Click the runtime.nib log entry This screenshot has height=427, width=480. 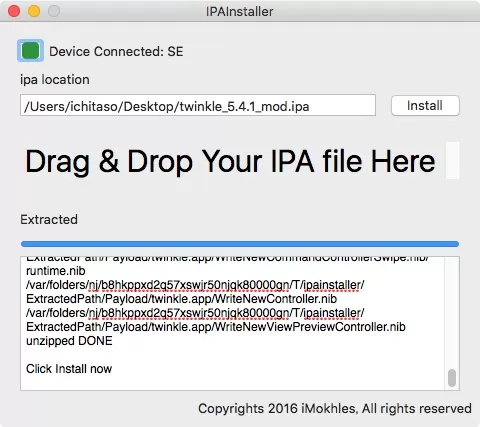(56, 271)
